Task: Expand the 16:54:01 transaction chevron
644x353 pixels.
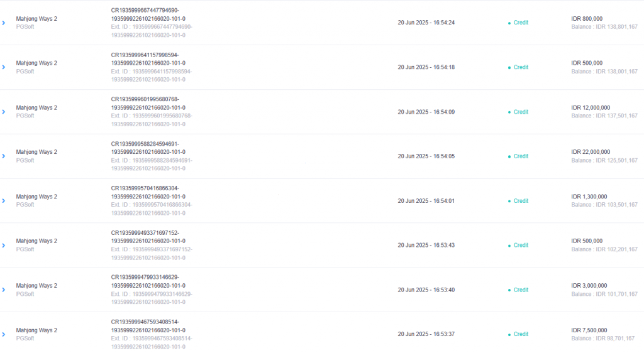Action: coord(4,201)
